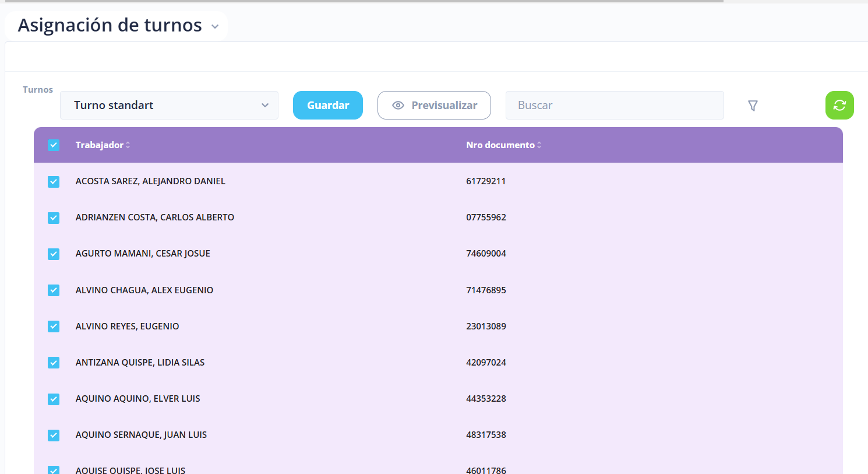
Task: Toggle the select-all header checkbox
Action: (54, 145)
